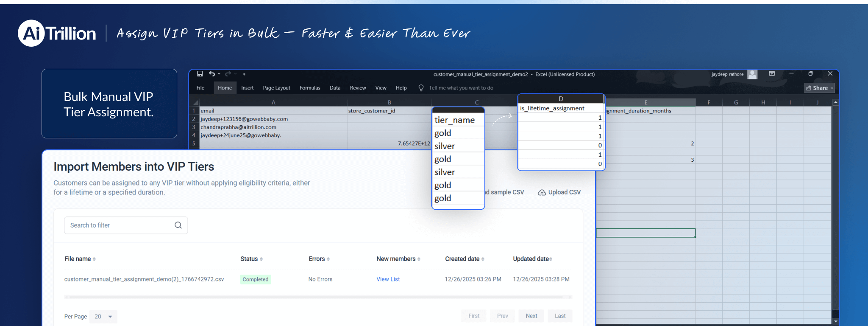Select column H header

coord(763,102)
